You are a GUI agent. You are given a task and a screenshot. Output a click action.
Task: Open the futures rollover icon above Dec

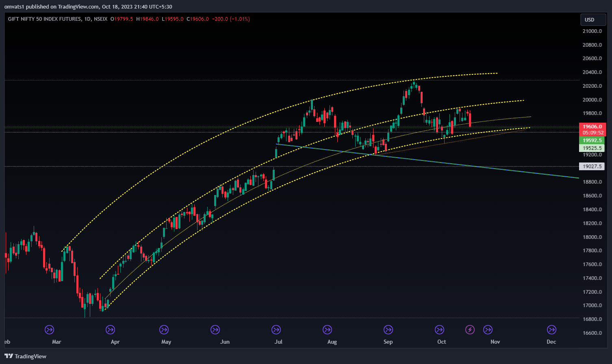click(551, 329)
